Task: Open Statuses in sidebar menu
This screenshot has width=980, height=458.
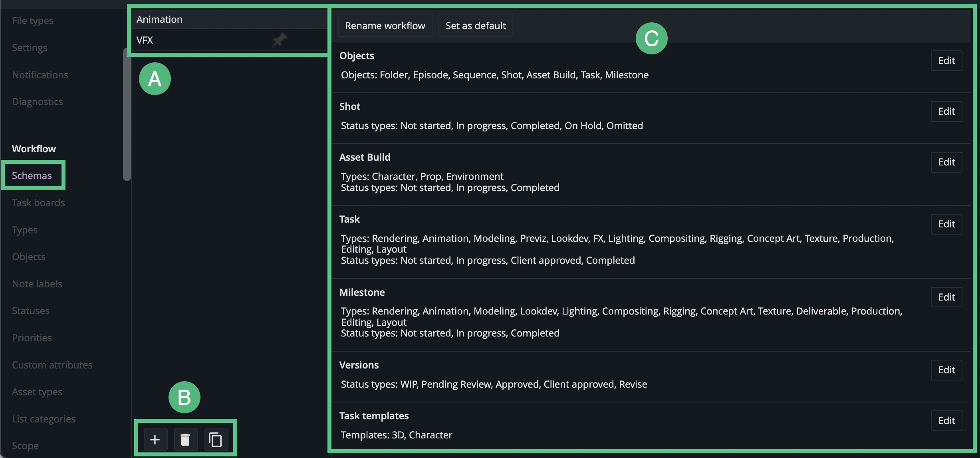Action: [31, 311]
